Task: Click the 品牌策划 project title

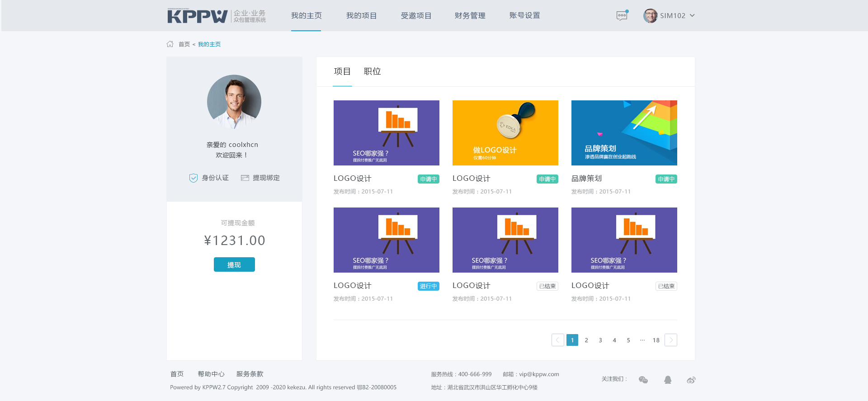Action: tap(586, 179)
